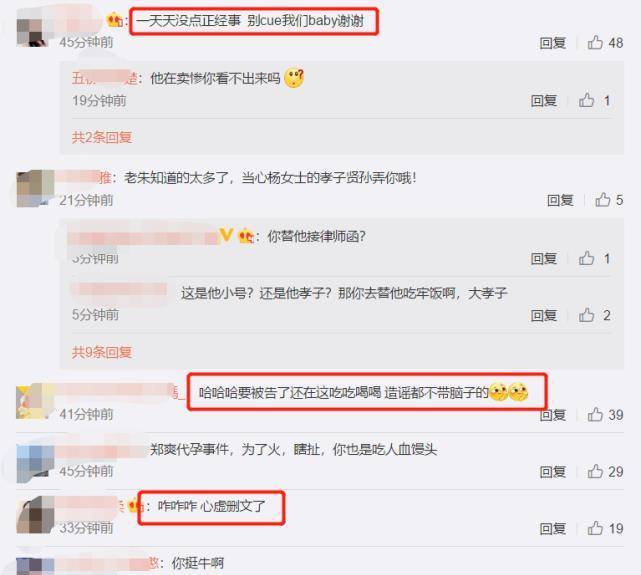The image size is (641, 575).
Task: Thumbs-up the 你替他接律师函 reply
Action: click(x=586, y=258)
